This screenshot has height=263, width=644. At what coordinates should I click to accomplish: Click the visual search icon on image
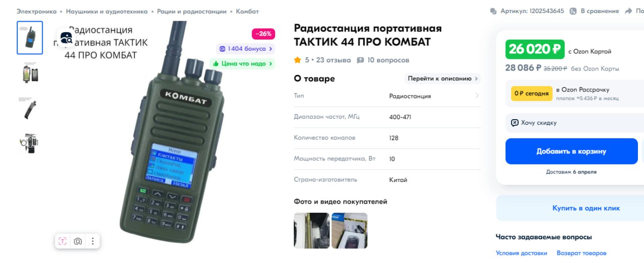[66, 38]
